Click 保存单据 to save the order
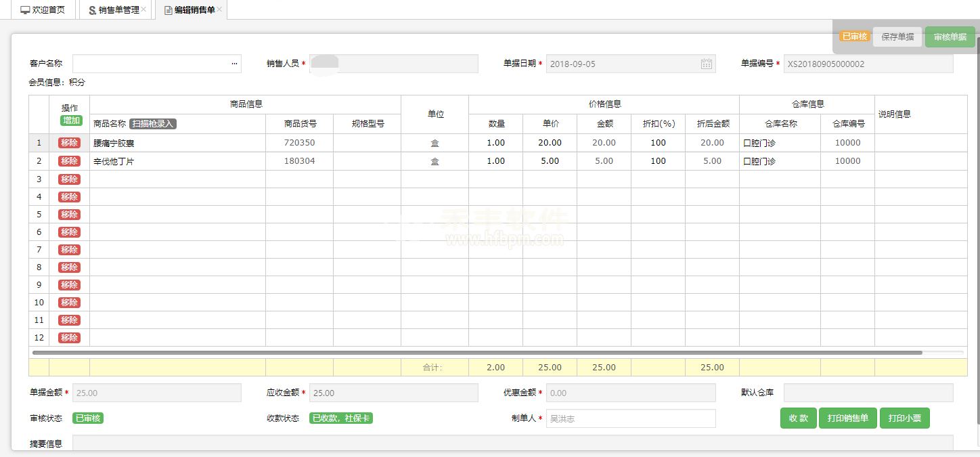 tap(897, 37)
